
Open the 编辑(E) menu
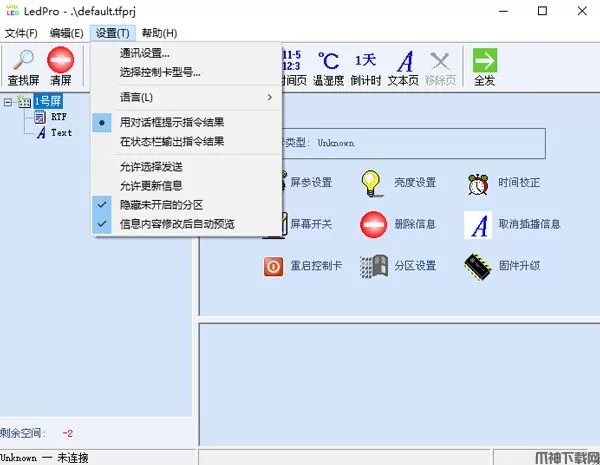click(x=66, y=33)
